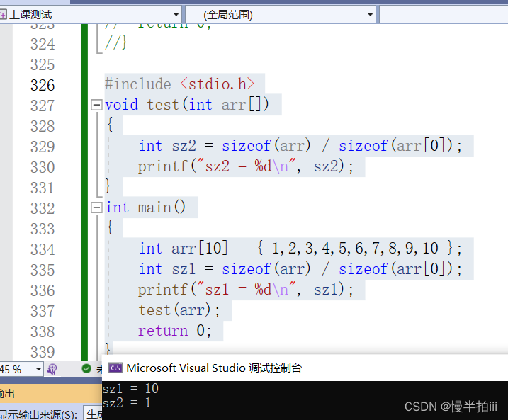Click line number 326

[43, 85]
